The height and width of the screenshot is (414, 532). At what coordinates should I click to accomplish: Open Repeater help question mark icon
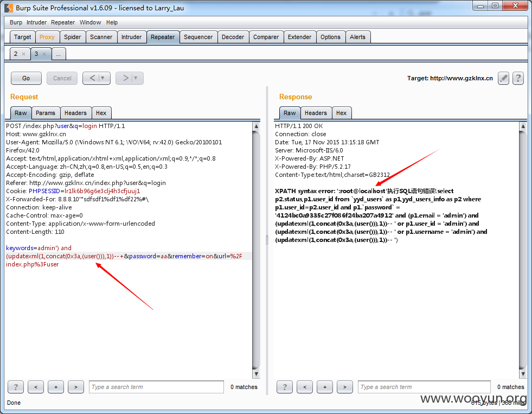tap(518, 78)
